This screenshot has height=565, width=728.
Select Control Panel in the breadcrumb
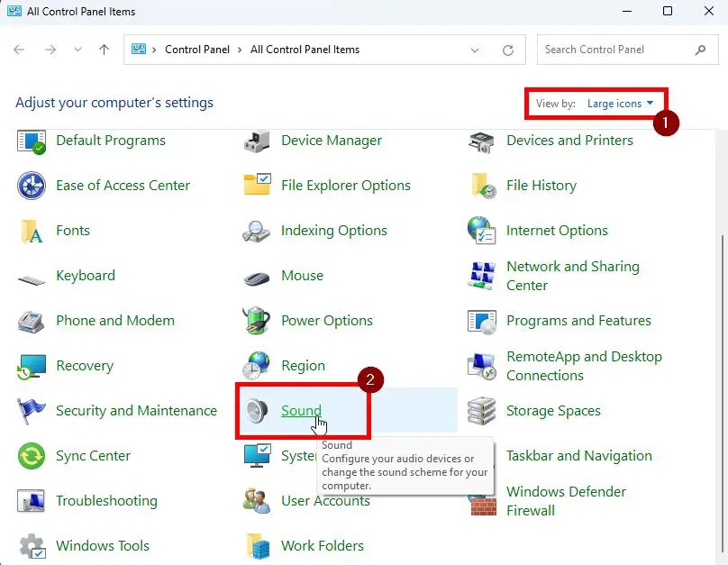pos(197,50)
